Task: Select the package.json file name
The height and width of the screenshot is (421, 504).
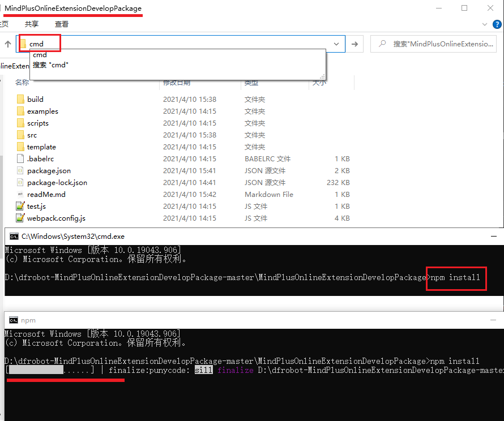Action: click(x=49, y=170)
